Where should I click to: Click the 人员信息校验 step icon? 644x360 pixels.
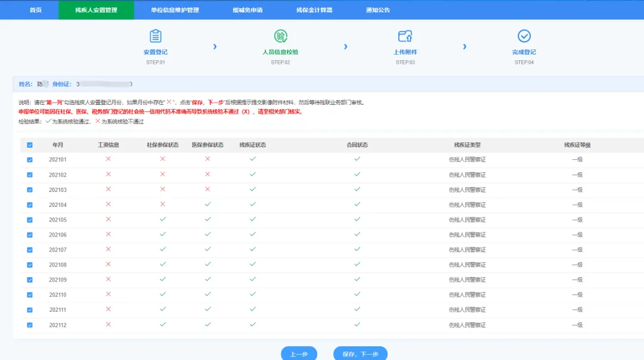tap(280, 36)
